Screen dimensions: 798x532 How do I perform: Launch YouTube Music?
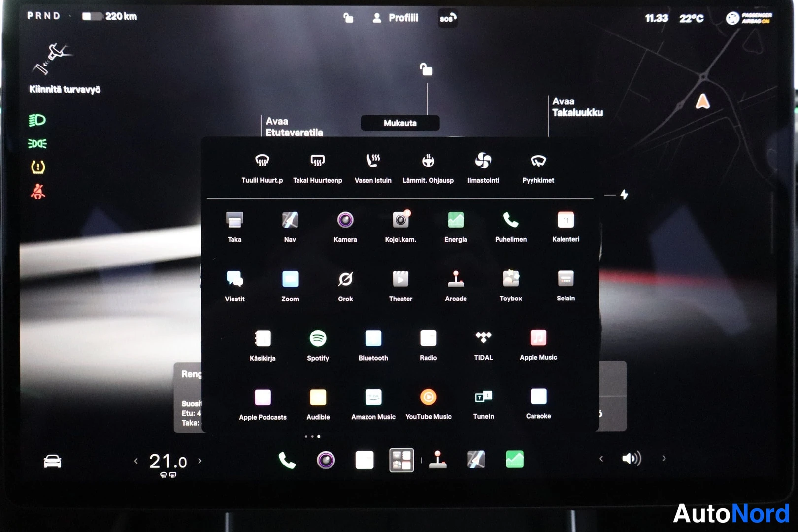tap(428, 403)
